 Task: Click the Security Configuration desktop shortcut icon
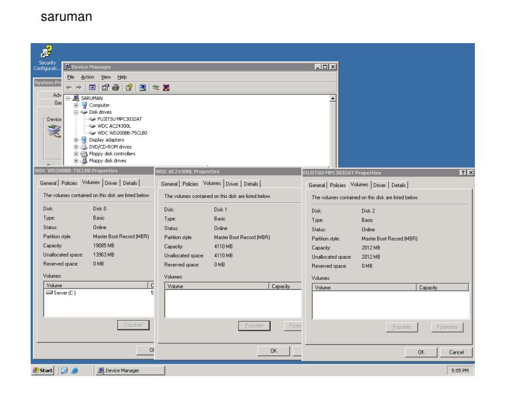47,51
